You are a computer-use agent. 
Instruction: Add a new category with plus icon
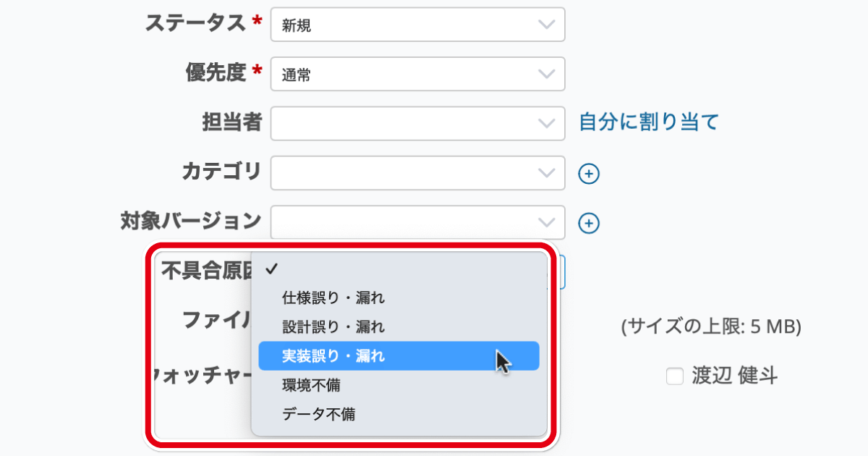pyautogui.click(x=590, y=174)
